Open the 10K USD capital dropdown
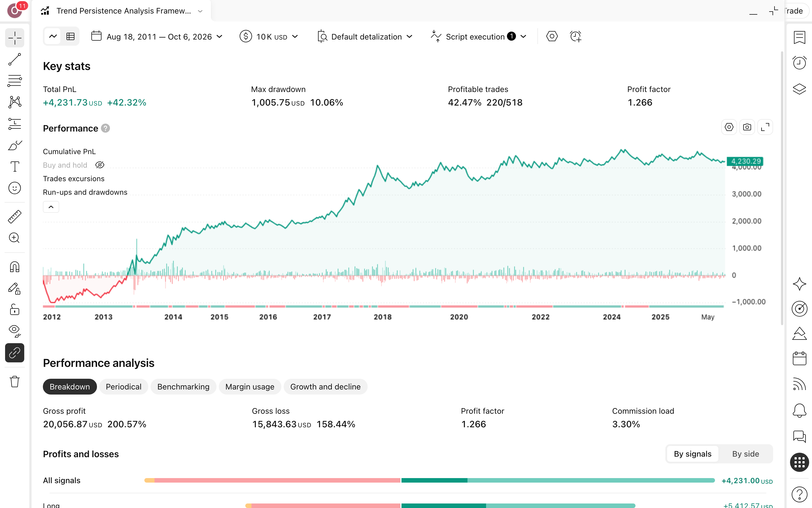Screen dimensions: 812x508 pyautogui.click(x=269, y=36)
